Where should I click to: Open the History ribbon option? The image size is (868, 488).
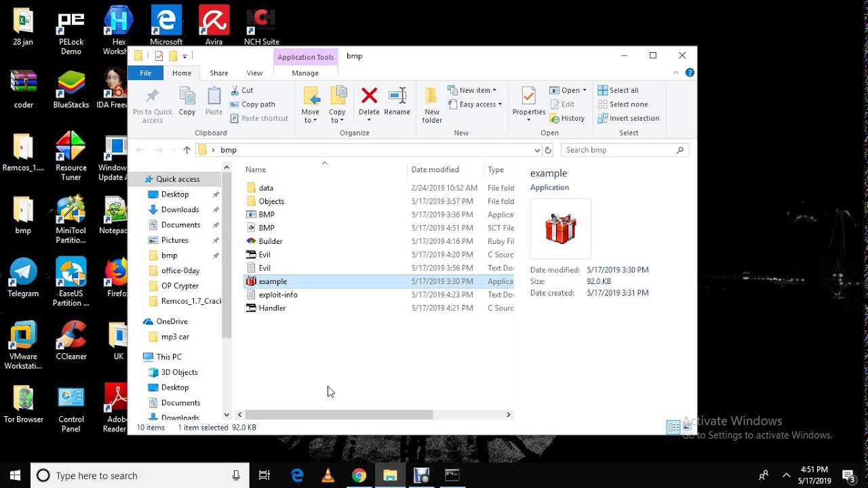coord(567,118)
